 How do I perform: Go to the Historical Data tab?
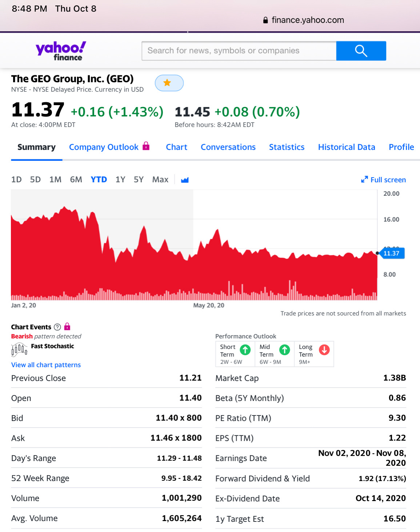pos(346,147)
